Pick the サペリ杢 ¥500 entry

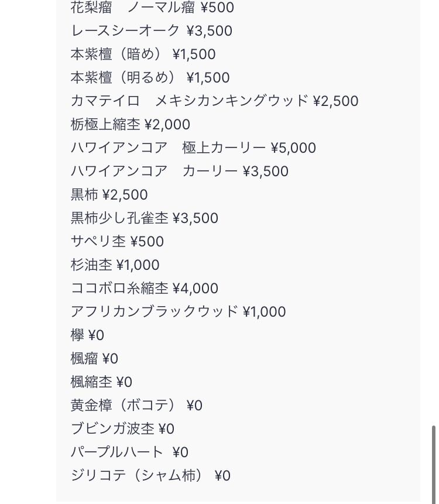tap(117, 241)
